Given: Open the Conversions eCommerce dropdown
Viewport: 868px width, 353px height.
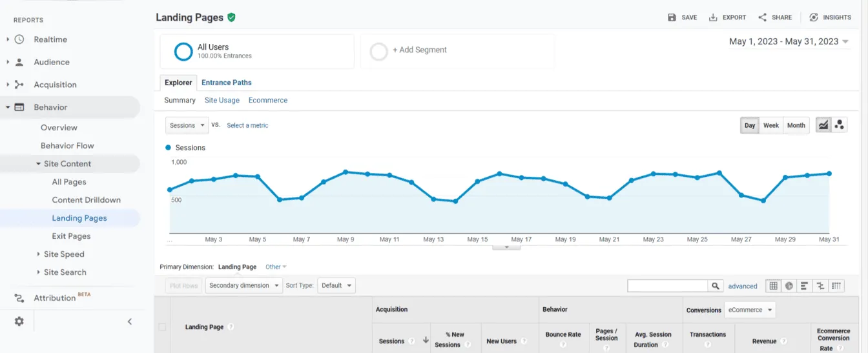Looking at the screenshot, I should [x=750, y=310].
